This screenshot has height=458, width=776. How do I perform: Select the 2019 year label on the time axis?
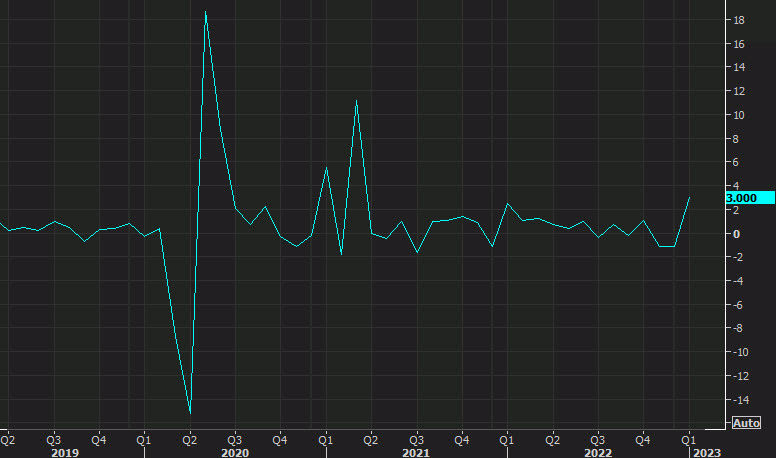(x=65, y=453)
